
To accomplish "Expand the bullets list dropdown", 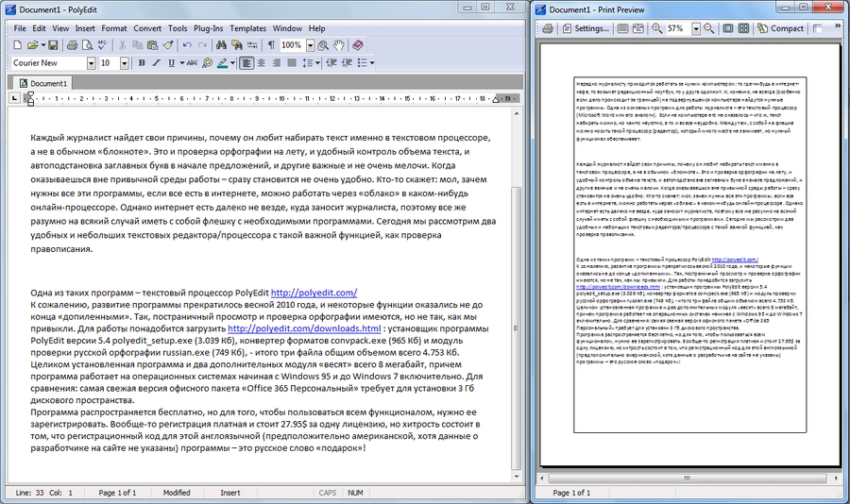I will [372, 63].
